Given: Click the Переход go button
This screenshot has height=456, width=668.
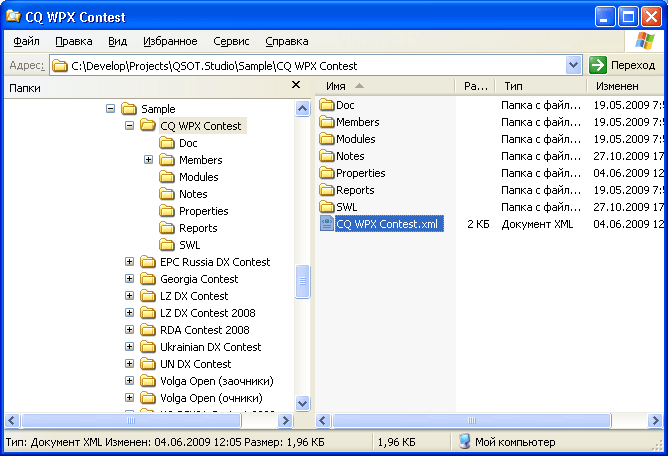Looking at the screenshot, I should (624, 65).
